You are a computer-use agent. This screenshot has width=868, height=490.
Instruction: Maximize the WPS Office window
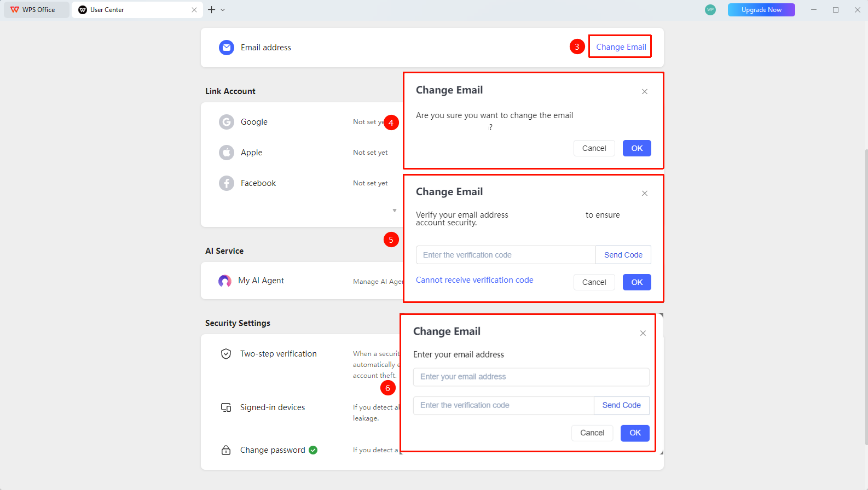(836, 10)
